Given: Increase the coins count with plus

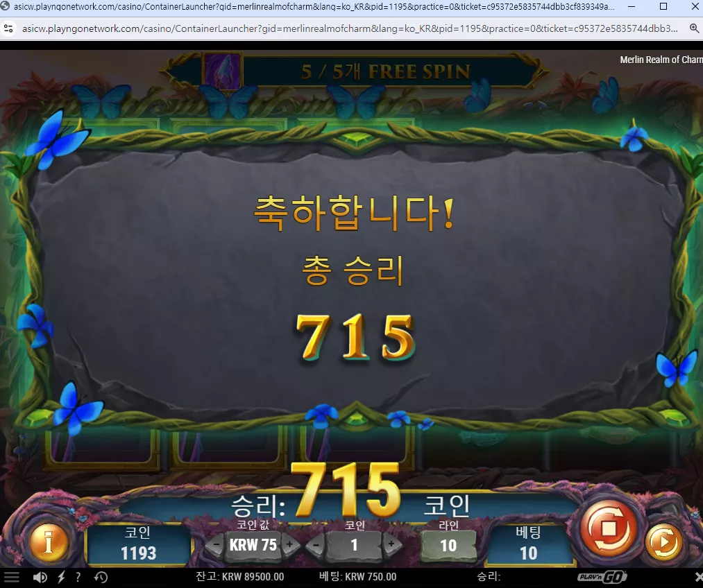Looking at the screenshot, I should coord(391,544).
